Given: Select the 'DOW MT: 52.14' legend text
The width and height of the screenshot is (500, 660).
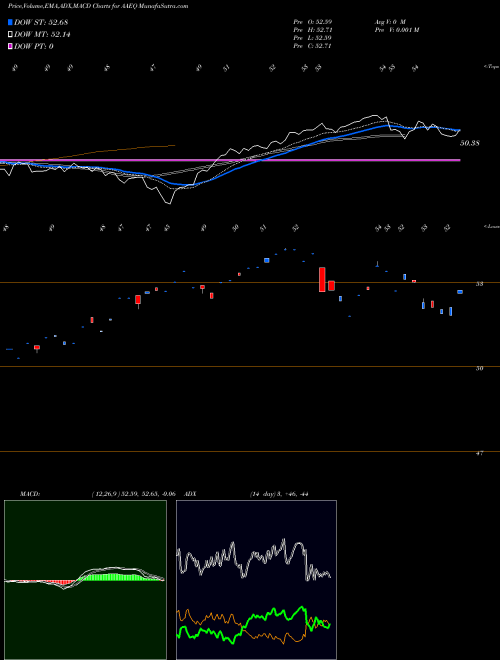Looking at the screenshot, I should tap(42, 35).
